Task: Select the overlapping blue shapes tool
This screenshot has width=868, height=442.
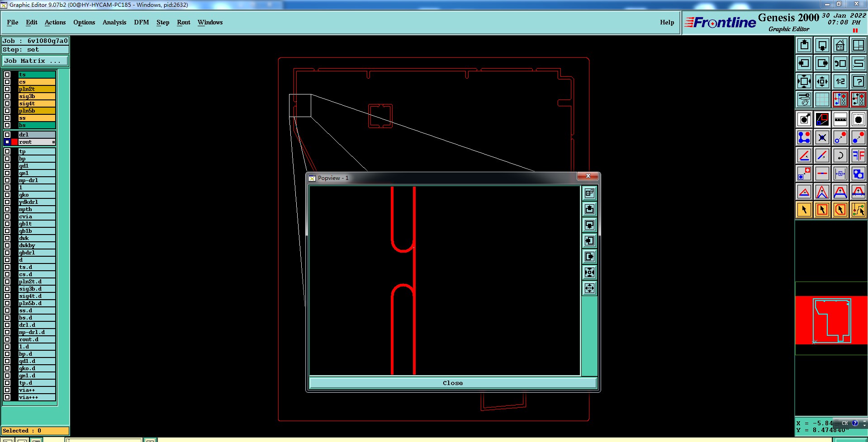Action: [x=859, y=174]
